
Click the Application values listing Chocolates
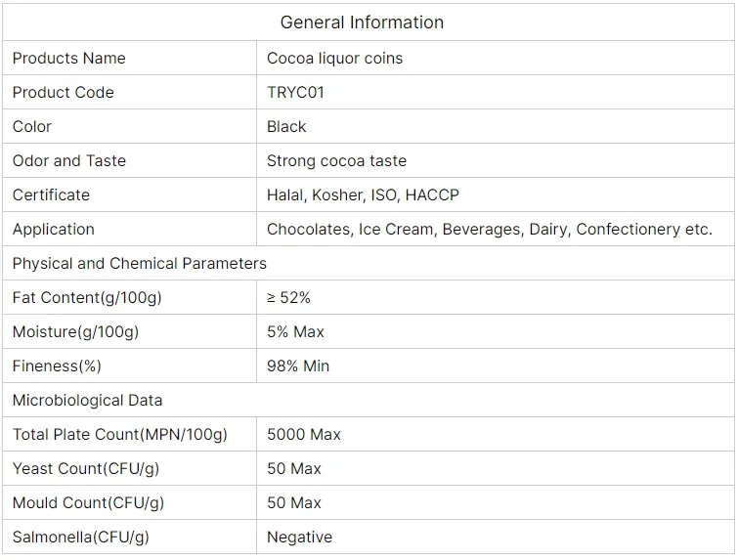tap(489, 230)
